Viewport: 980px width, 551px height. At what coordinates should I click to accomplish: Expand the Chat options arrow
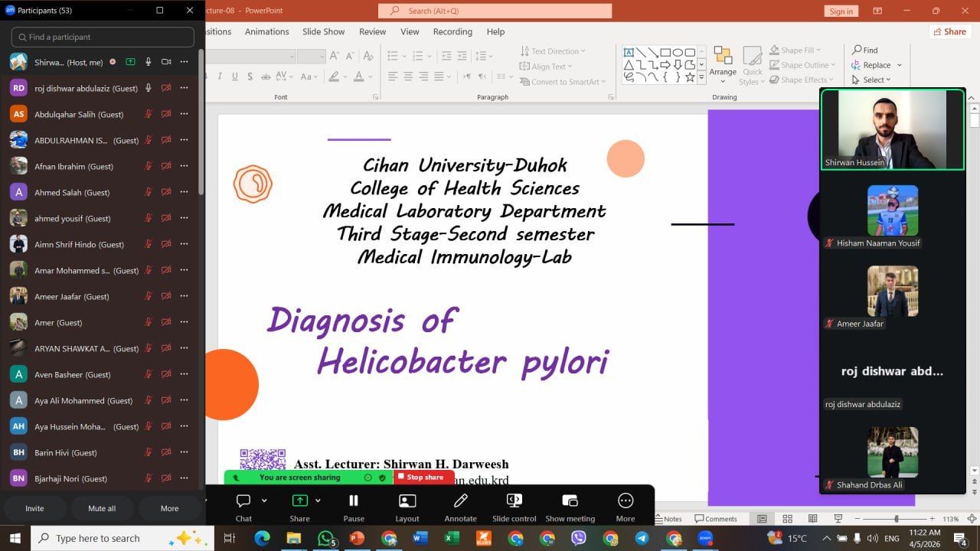[264, 500]
